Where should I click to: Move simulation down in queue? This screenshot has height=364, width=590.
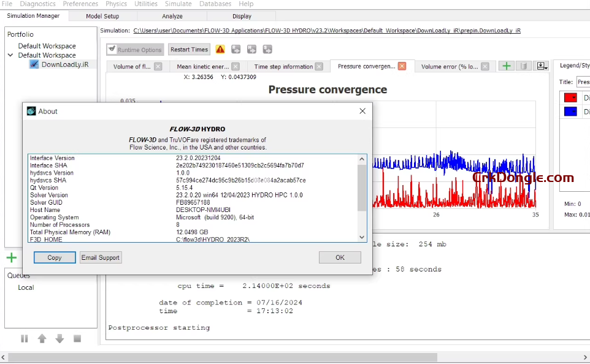tap(59, 338)
